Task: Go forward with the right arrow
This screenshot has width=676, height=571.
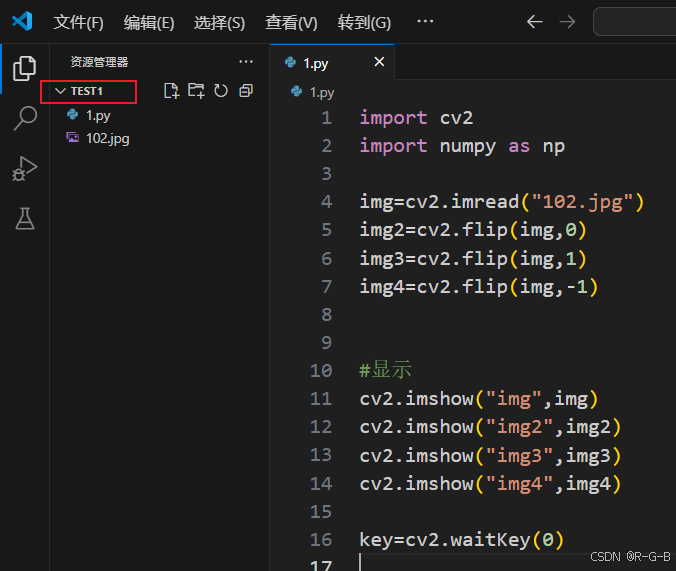Action: (x=567, y=22)
